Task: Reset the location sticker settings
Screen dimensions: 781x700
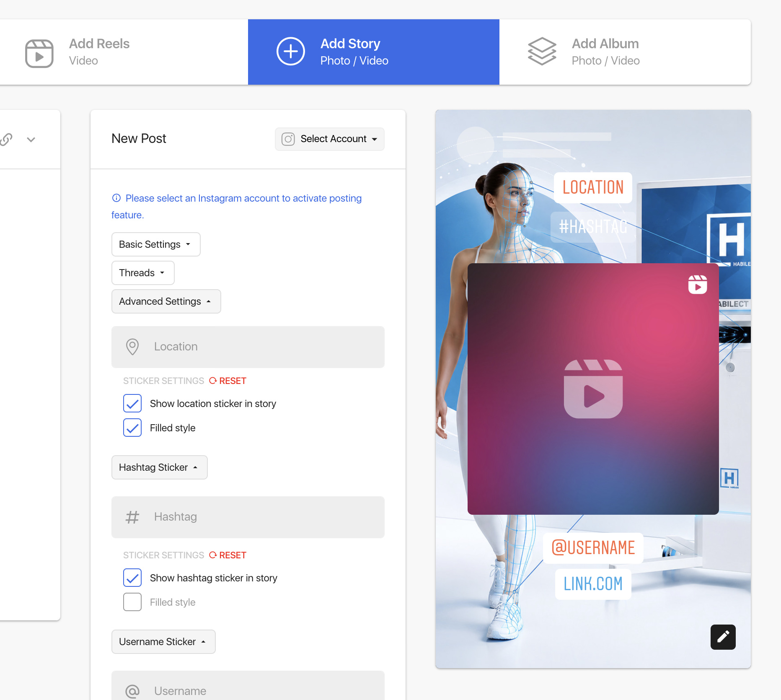Action: (228, 381)
